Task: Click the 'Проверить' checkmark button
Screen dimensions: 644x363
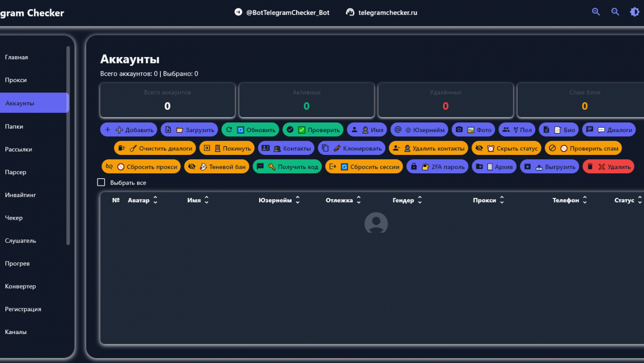Action: point(313,130)
